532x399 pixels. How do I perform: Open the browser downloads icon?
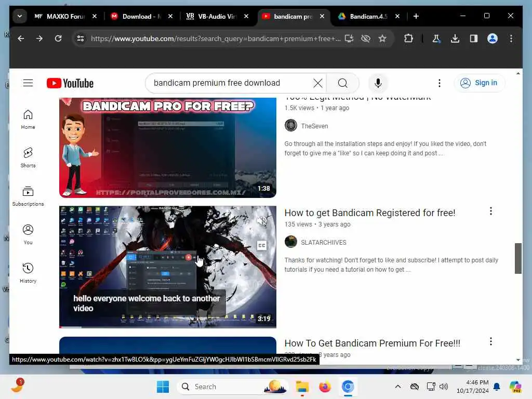click(x=455, y=38)
